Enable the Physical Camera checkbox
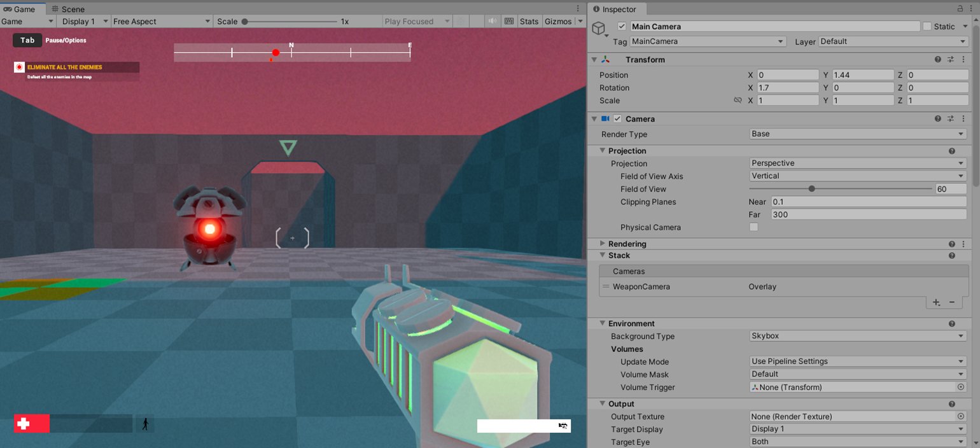Image resolution: width=980 pixels, height=448 pixels. click(754, 227)
